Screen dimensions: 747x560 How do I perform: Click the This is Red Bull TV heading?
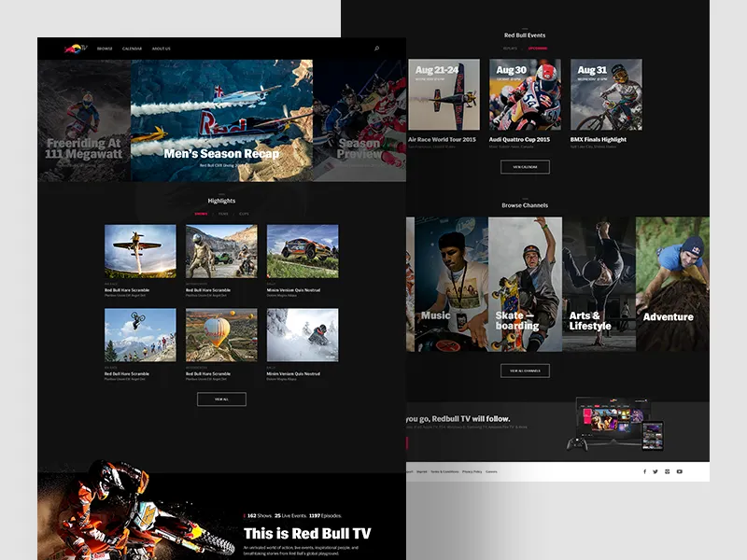(307, 533)
